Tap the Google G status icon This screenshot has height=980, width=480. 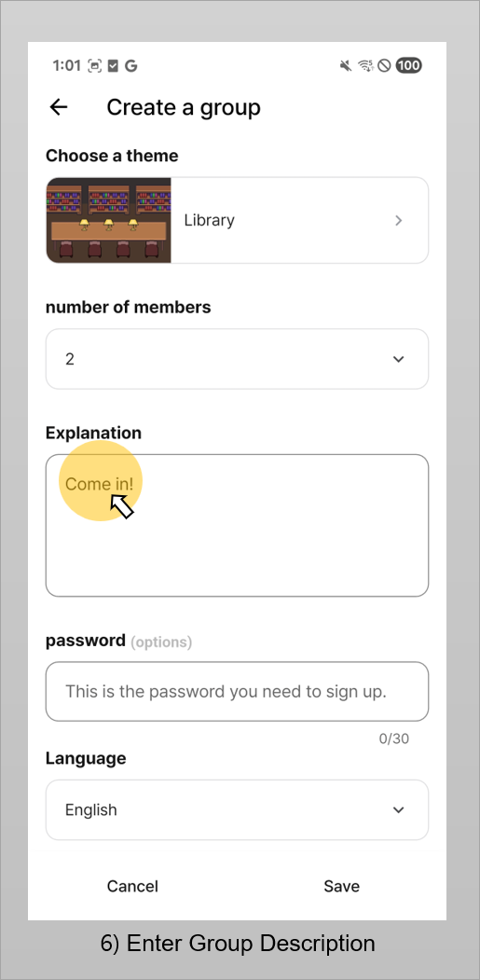130,65
